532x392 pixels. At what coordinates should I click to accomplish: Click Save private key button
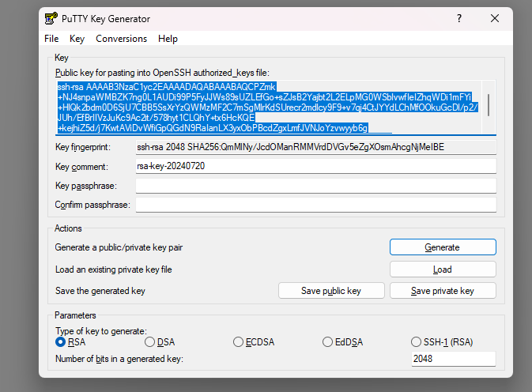[x=443, y=291]
